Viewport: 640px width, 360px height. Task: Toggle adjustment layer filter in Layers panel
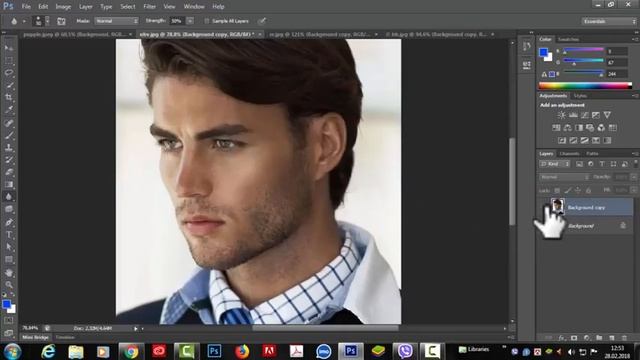[x=591, y=164]
